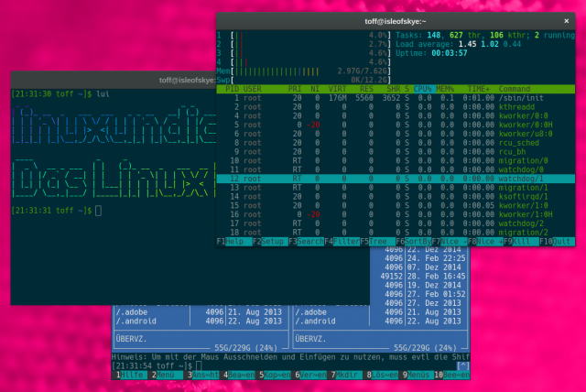
Task: Start F3 Search in htop
Action: (x=307, y=242)
